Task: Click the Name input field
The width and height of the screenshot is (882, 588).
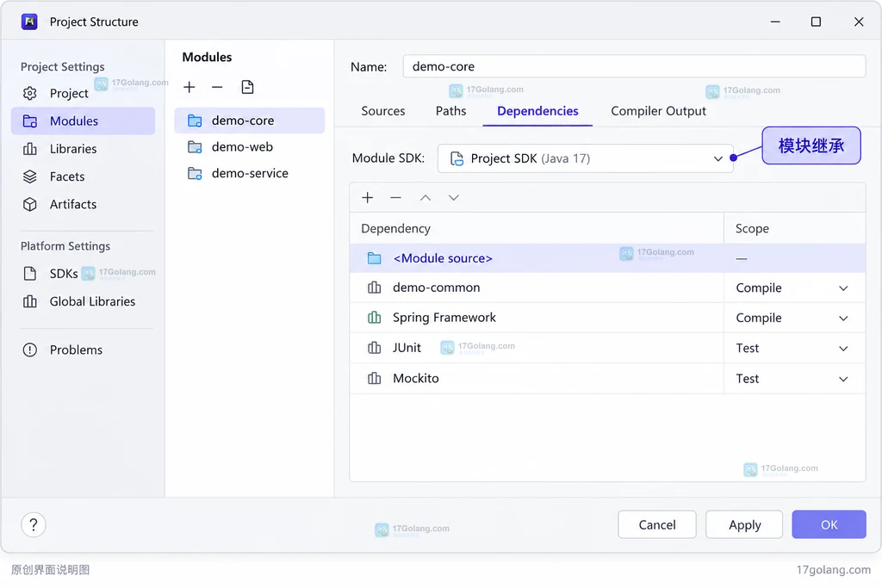Action: click(x=635, y=66)
